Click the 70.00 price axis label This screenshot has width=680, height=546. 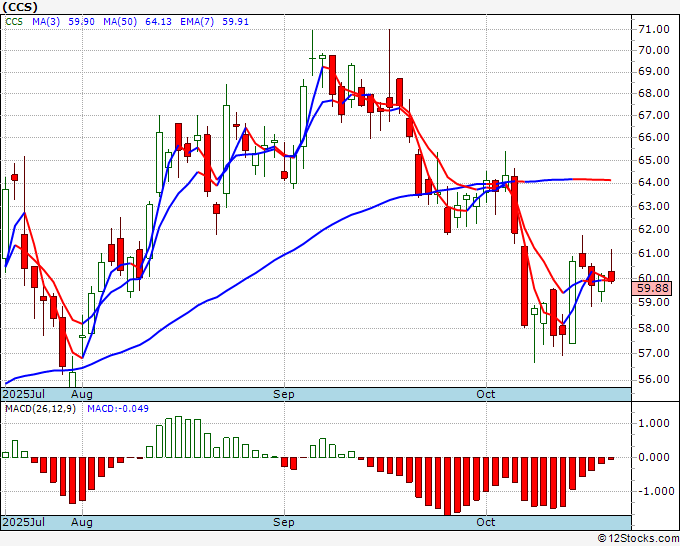654,50
